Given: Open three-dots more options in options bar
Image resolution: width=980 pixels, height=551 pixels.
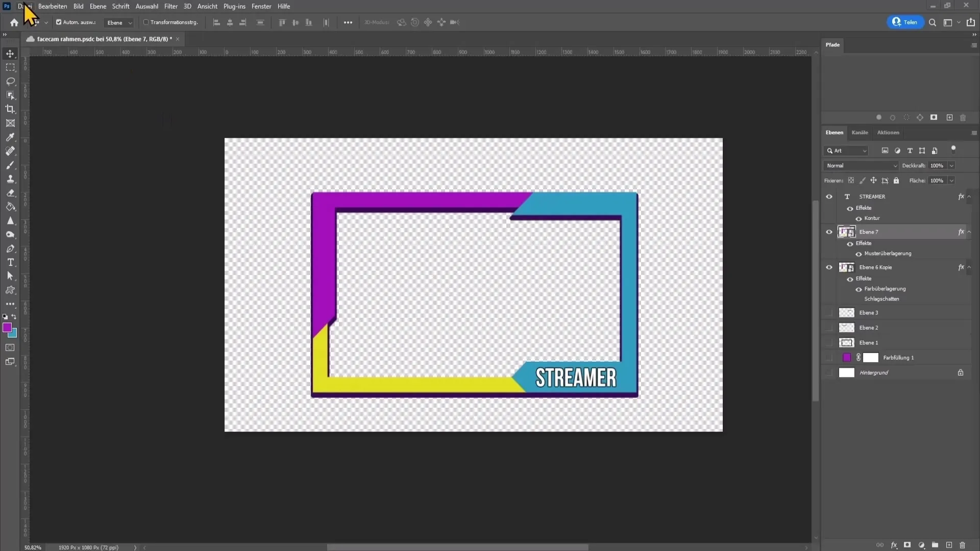Looking at the screenshot, I should (348, 22).
